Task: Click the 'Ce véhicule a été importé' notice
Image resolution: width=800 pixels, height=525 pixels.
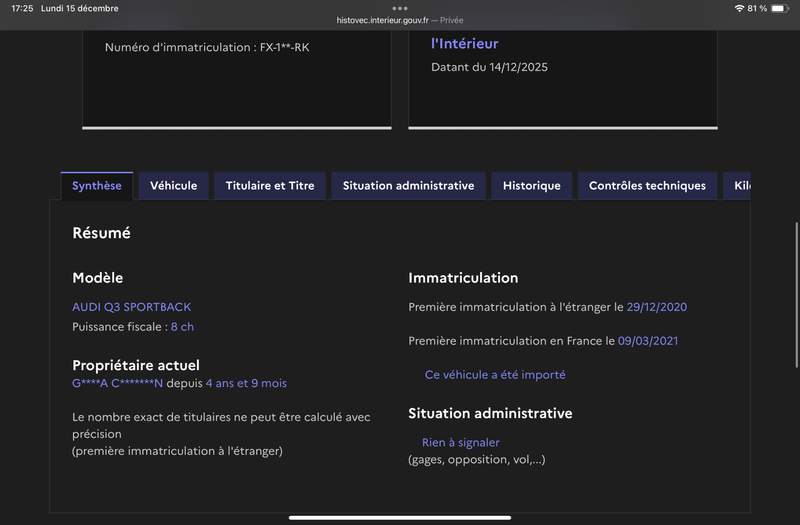Action: click(495, 375)
